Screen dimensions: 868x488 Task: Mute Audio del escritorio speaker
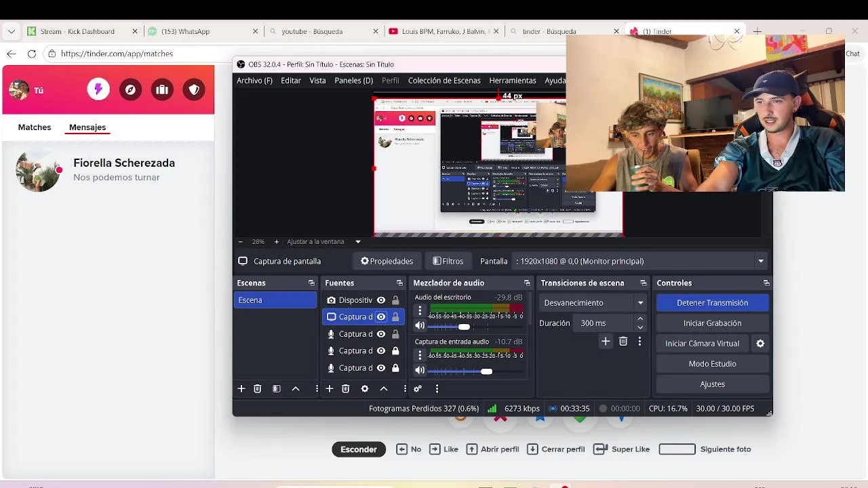coord(420,327)
